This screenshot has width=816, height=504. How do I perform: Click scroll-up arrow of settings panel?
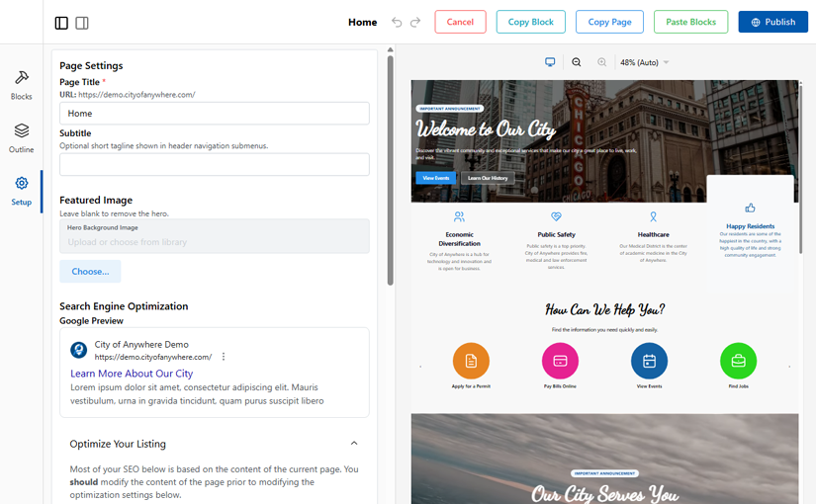pos(391,50)
